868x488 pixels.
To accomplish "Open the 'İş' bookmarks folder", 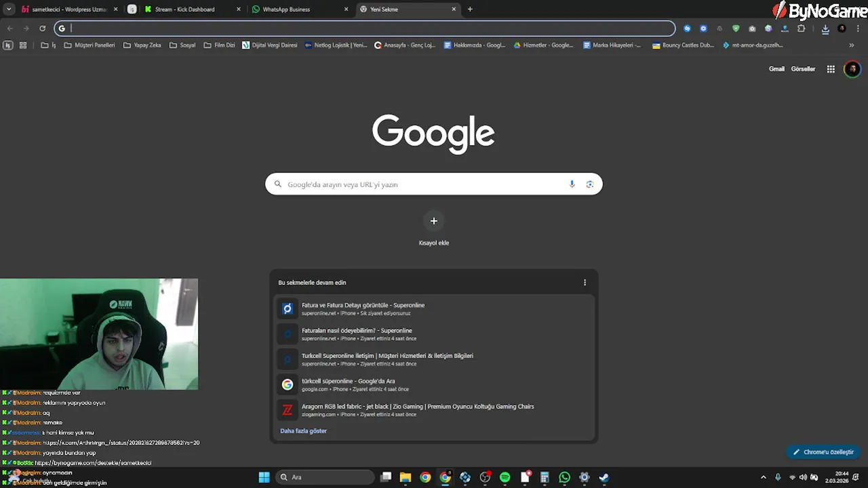I will click(x=49, y=45).
